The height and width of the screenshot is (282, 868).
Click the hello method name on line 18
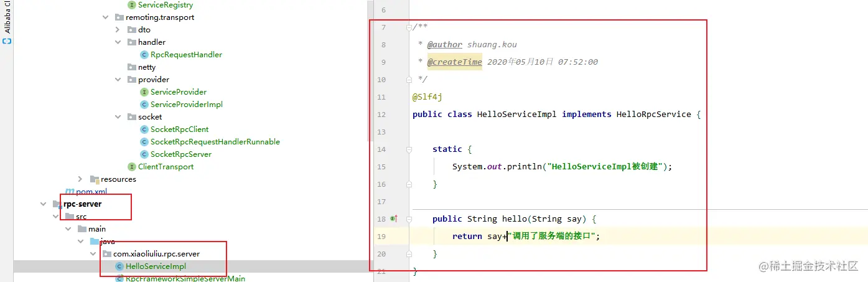click(515, 219)
